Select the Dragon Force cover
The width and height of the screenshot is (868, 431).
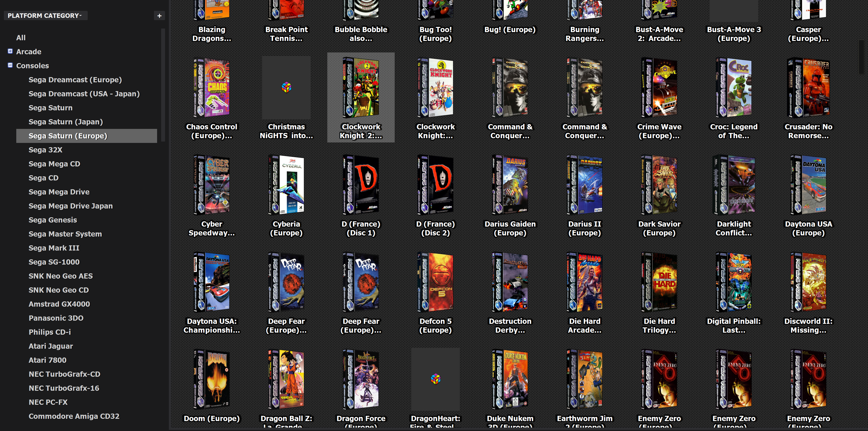point(361,379)
